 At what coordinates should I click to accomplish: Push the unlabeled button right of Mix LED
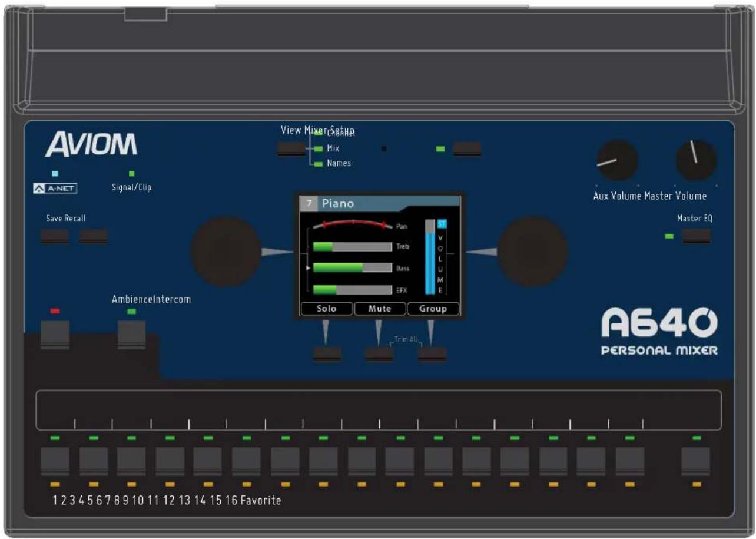point(467,148)
